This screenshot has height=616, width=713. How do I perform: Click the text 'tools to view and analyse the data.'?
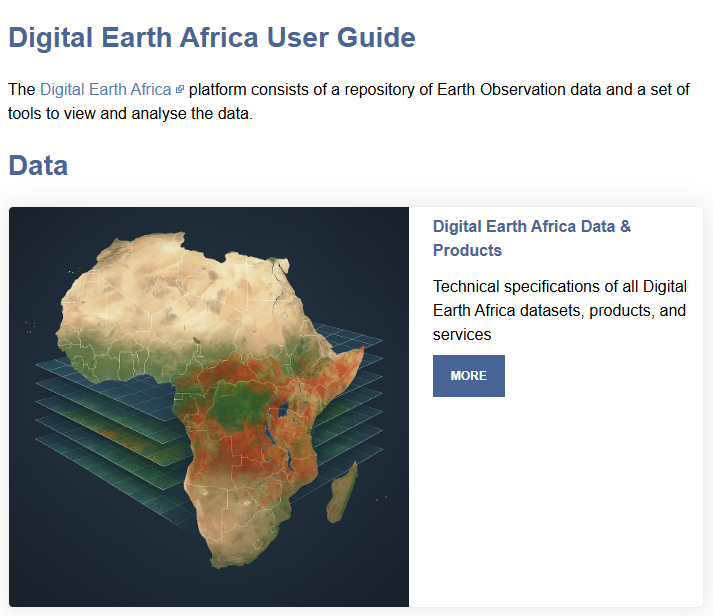coord(130,114)
